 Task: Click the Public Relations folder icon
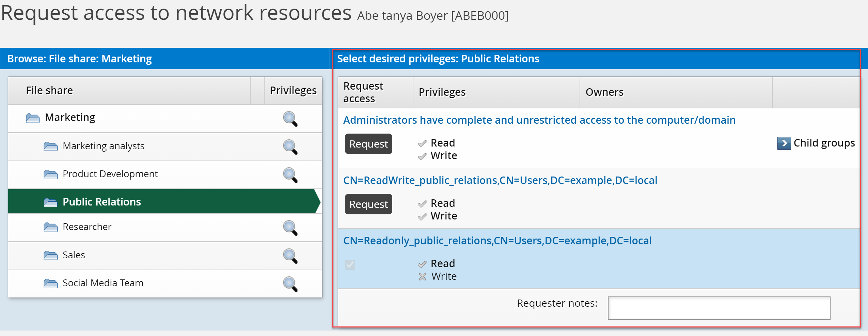[50, 202]
